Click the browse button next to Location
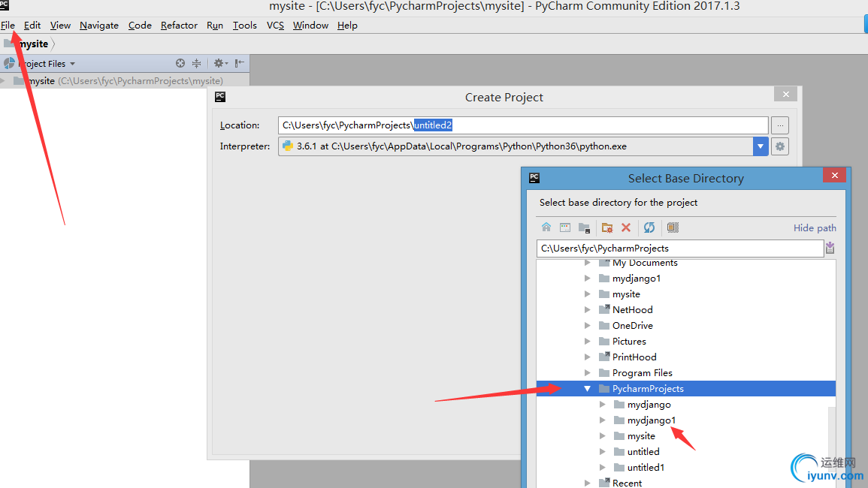Image resolution: width=868 pixels, height=488 pixels. (x=780, y=125)
